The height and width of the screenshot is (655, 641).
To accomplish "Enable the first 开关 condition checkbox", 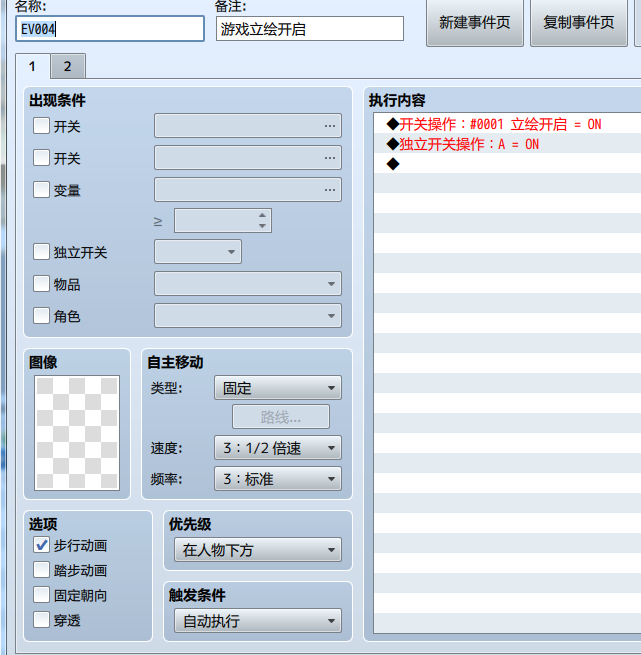I will pyautogui.click(x=41, y=126).
